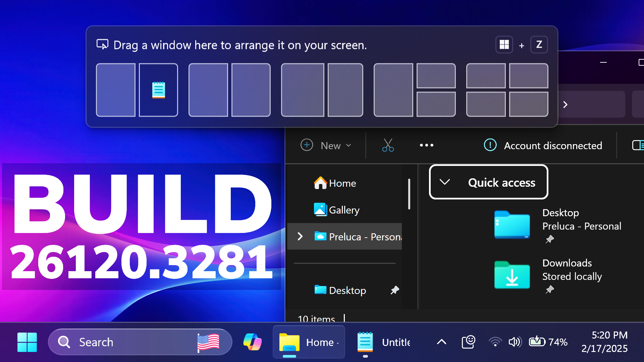
Task: Cut the selected item with the scissors icon
Action: click(387, 145)
